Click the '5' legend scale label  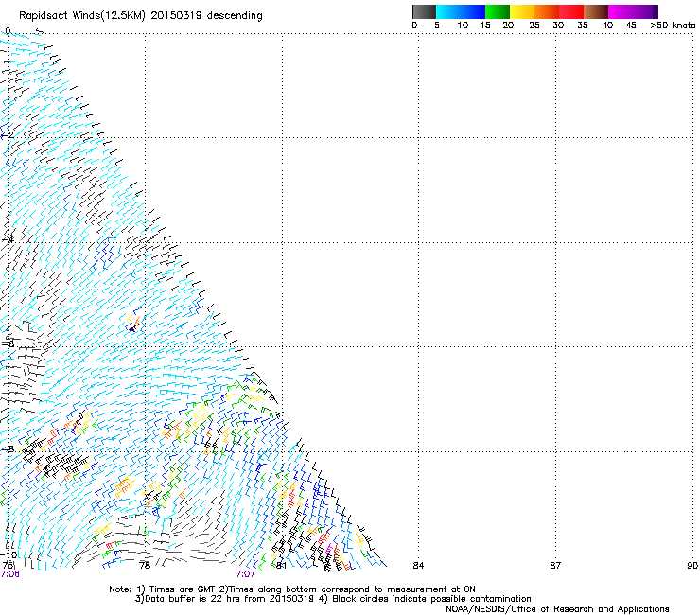(437, 26)
